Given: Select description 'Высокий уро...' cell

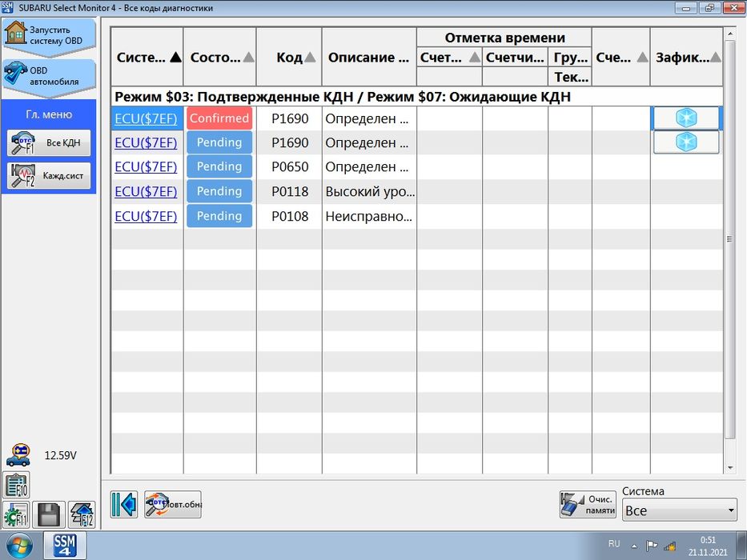Looking at the screenshot, I should click(370, 191).
